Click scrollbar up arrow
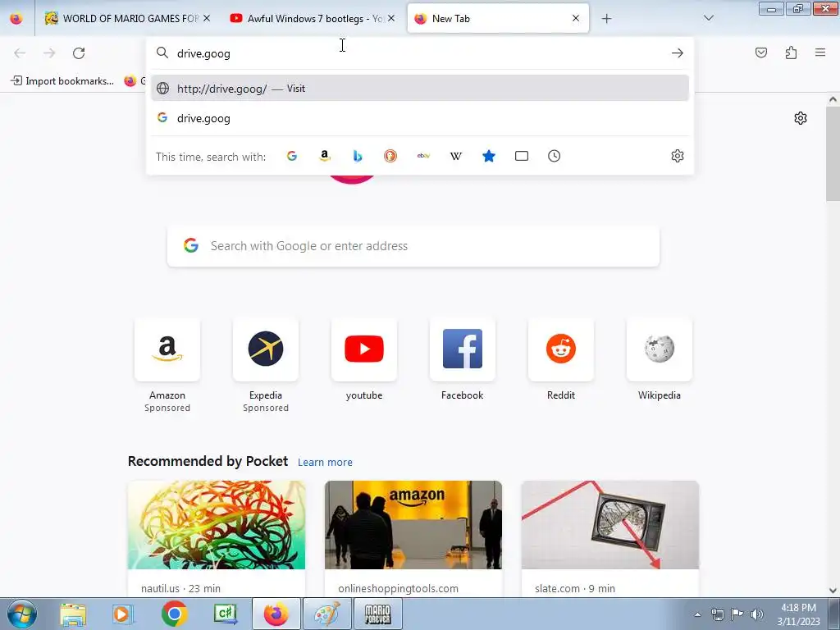 coord(833,99)
